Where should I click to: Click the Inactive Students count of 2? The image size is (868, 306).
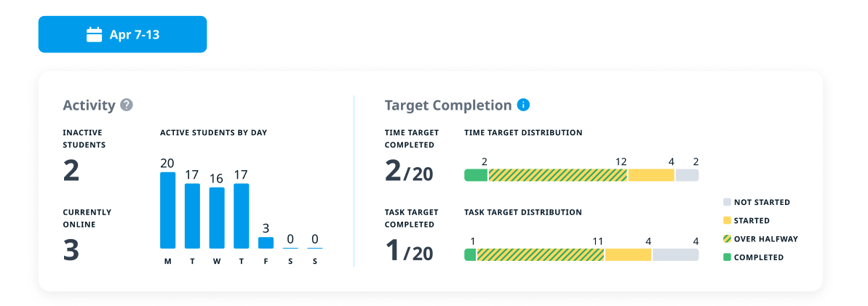point(71,171)
